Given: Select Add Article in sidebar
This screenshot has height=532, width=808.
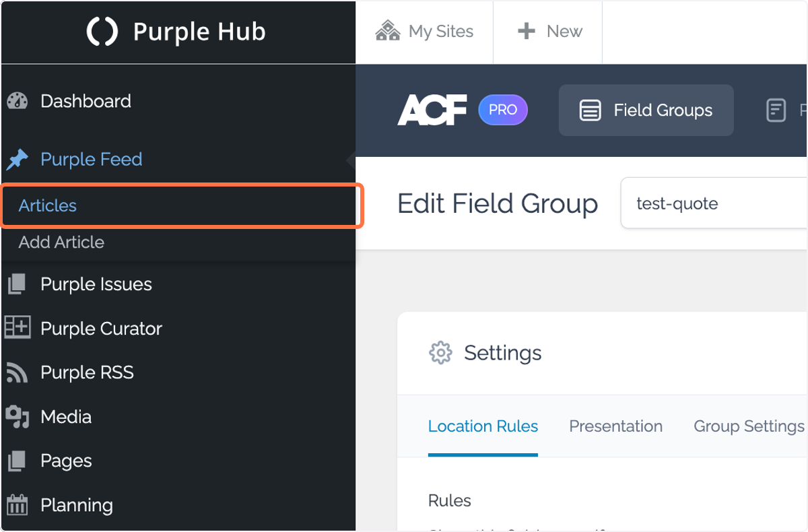Looking at the screenshot, I should click(x=61, y=242).
